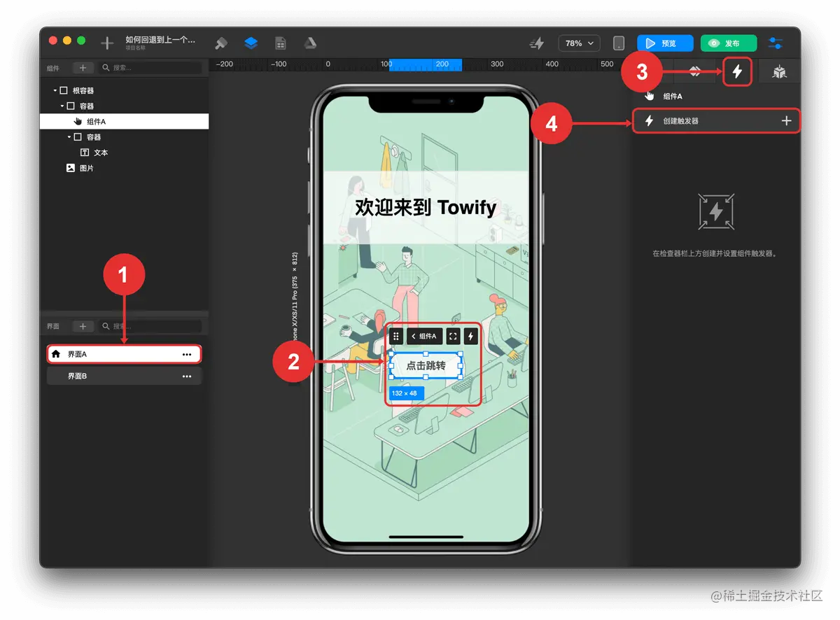Click the green 发布 publish button

729,43
